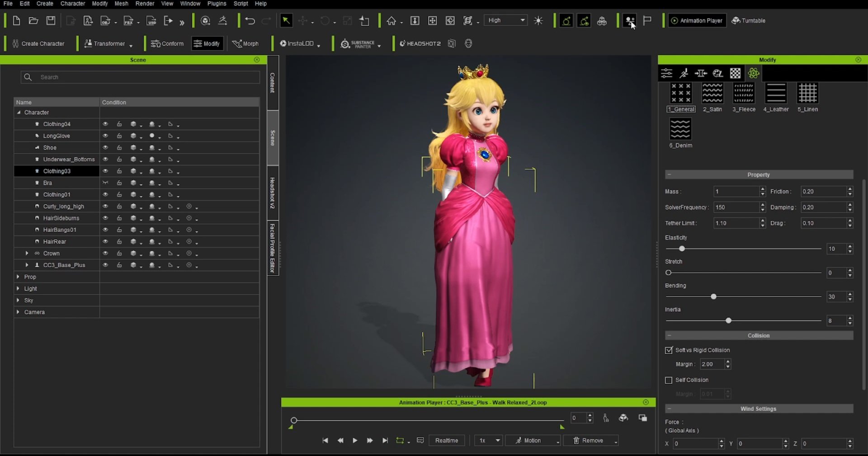
Task: Open the checkerboard texture tab in Modify
Action: [736, 73]
